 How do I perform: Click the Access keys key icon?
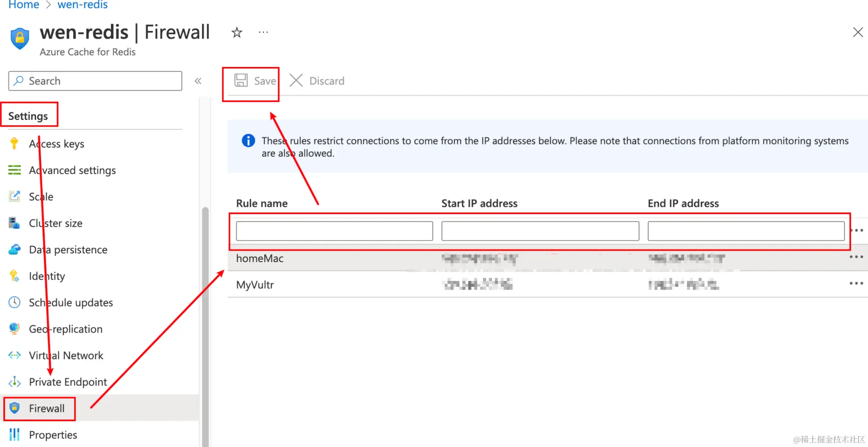(14, 144)
